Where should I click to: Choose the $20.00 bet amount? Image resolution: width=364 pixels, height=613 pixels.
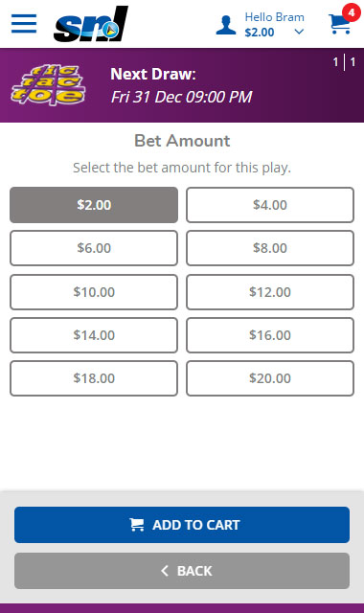(x=270, y=378)
